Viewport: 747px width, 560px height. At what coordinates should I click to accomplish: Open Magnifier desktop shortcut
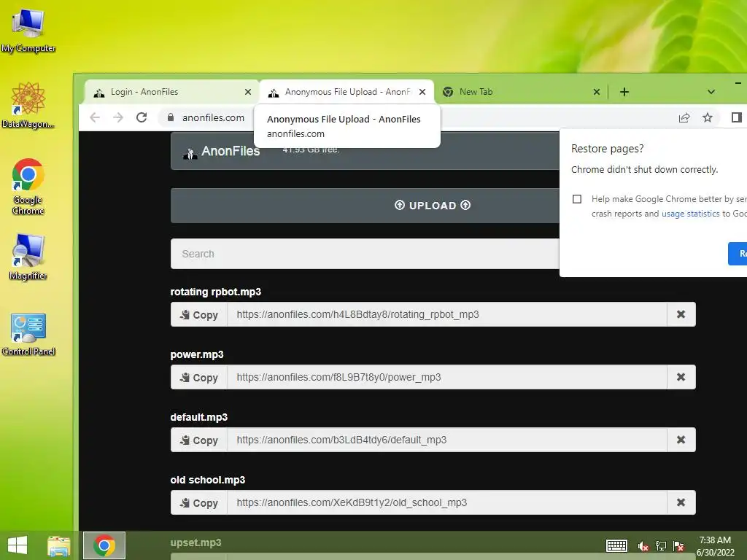click(x=28, y=257)
